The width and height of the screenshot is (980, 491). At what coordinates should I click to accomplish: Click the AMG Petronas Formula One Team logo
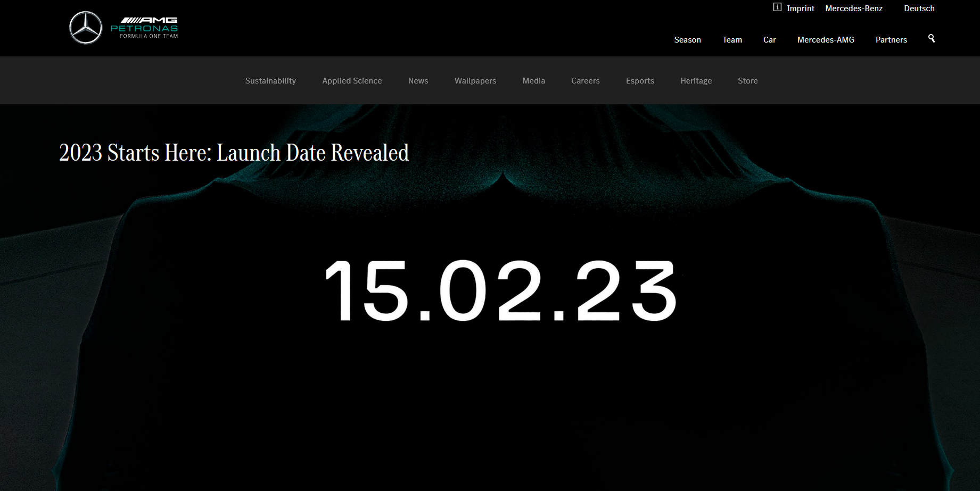(144, 28)
